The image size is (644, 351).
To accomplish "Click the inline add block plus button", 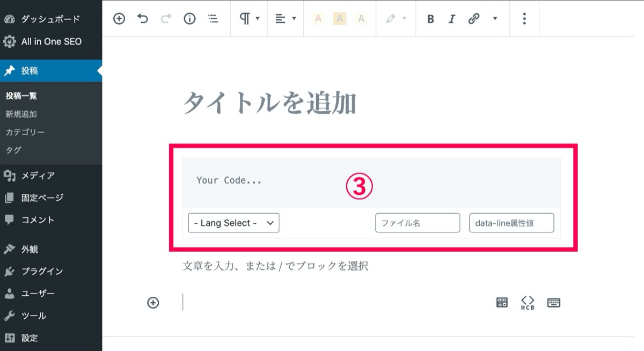I will click(x=153, y=303).
